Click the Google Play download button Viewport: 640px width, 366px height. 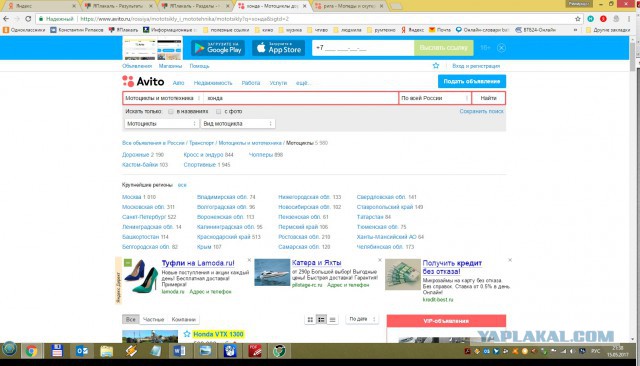pyautogui.click(x=218, y=48)
